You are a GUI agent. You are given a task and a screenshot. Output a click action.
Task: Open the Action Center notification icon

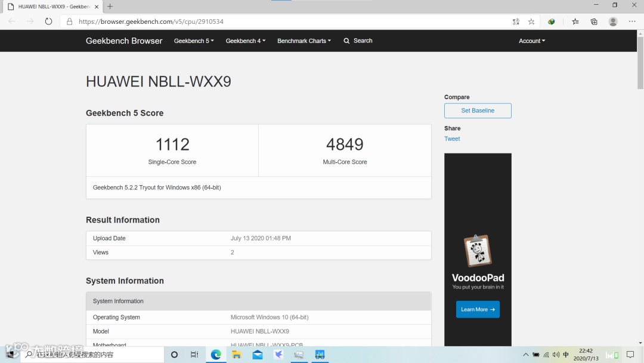pos(630,355)
